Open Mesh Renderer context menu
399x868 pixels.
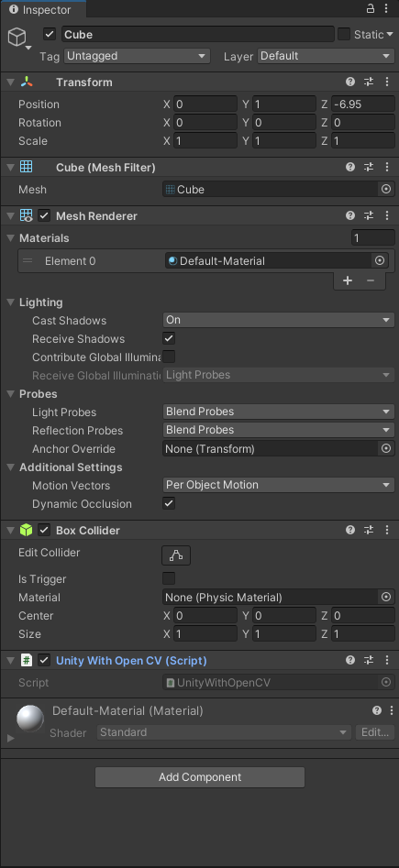pos(387,216)
